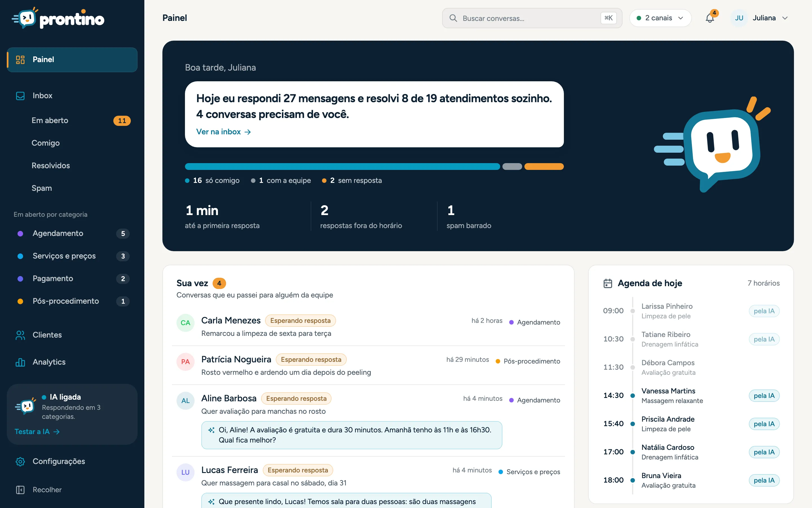812x508 pixels.
Task: Click the arrow next to Ver na inbox
Action: [248, 132]
